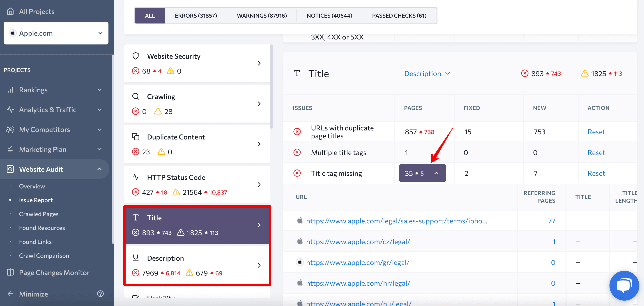Image resolution: width=644 pixels, height=306 pixels.
Task: Switch to WARNINGS (87916) tab
Action: point(262,16)
